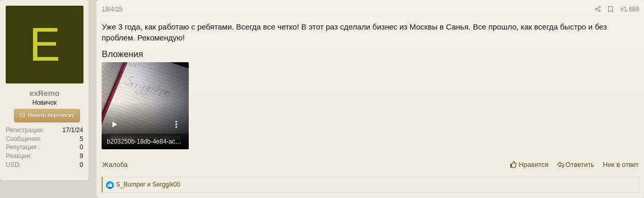Click Ник в ответ

(x=621, y=165)
